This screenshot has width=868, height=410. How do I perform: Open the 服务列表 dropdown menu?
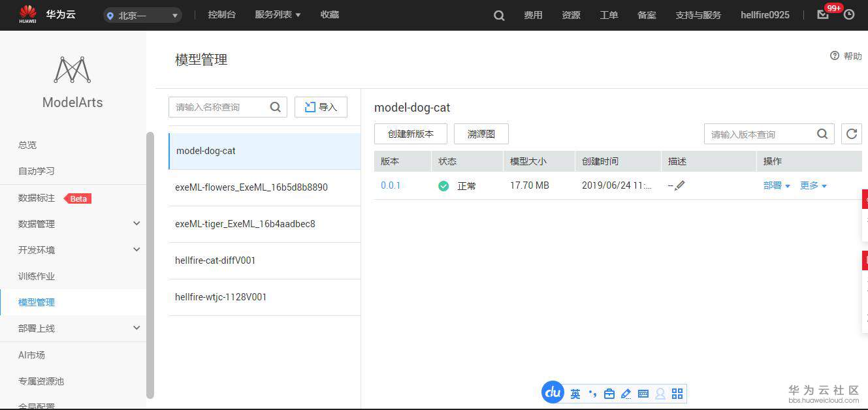(278, 14)
